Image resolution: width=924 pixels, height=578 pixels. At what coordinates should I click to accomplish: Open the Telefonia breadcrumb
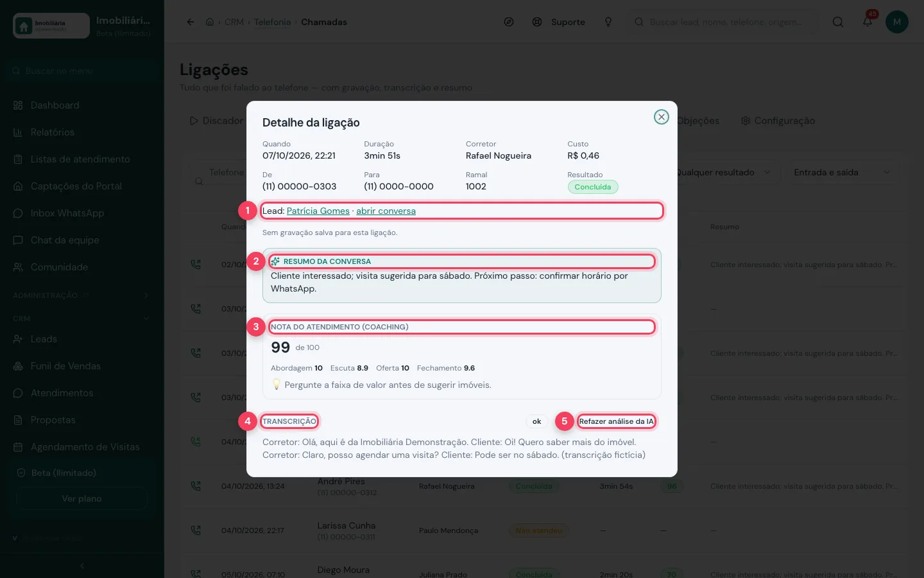272,22
